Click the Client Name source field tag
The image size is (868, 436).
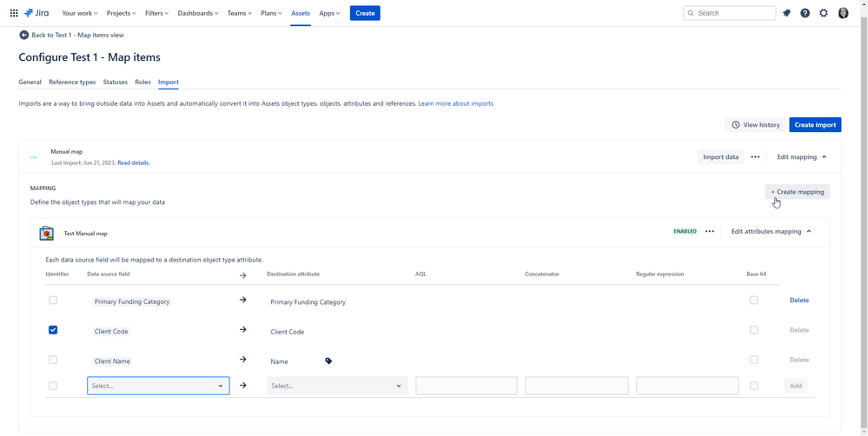(x=112, y=361)
